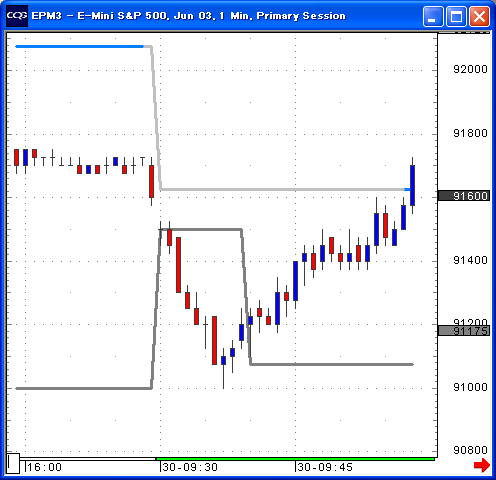The image size is (496, 480).
Task: Select the dark gray study line at 91000
Action: click(x=84, y=388)
